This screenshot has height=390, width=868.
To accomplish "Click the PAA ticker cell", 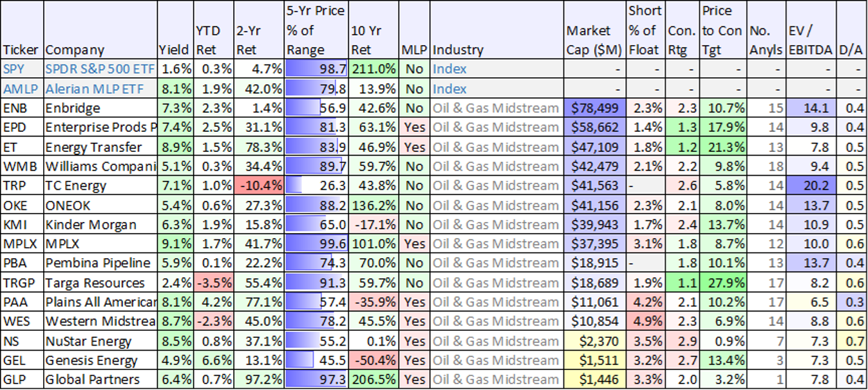I will (x=23, y=302).
